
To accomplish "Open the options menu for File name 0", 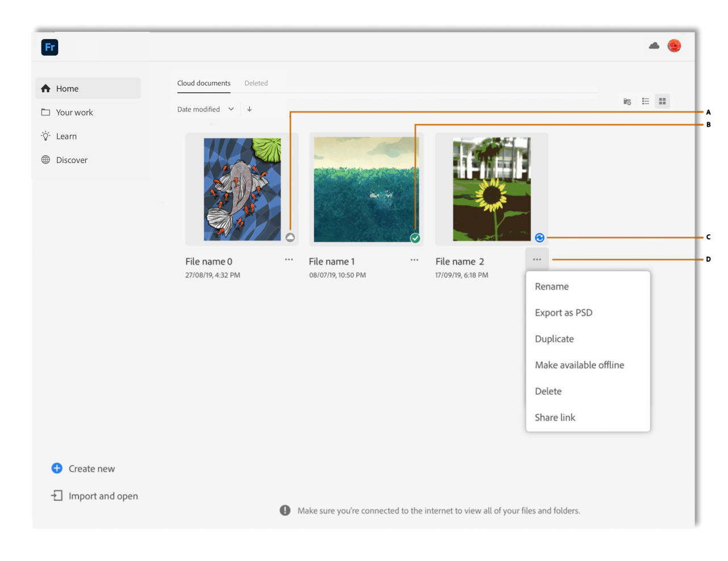I will tap(289, 259).
